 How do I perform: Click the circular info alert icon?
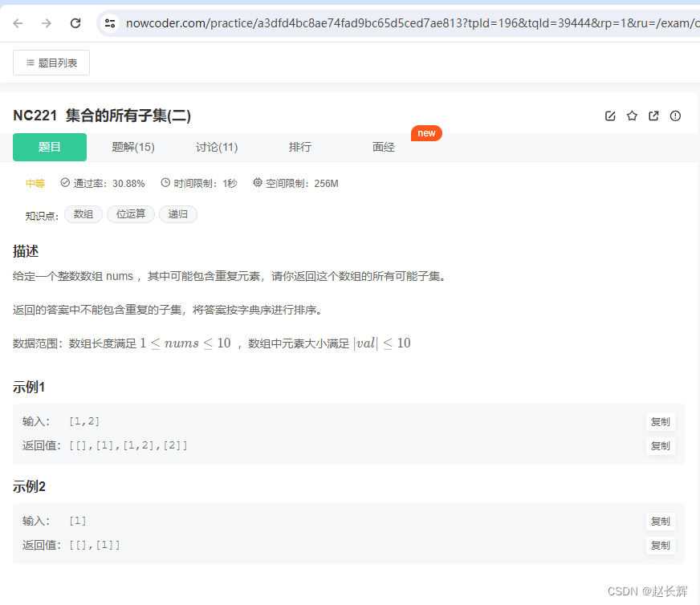[x=675, y=116]
